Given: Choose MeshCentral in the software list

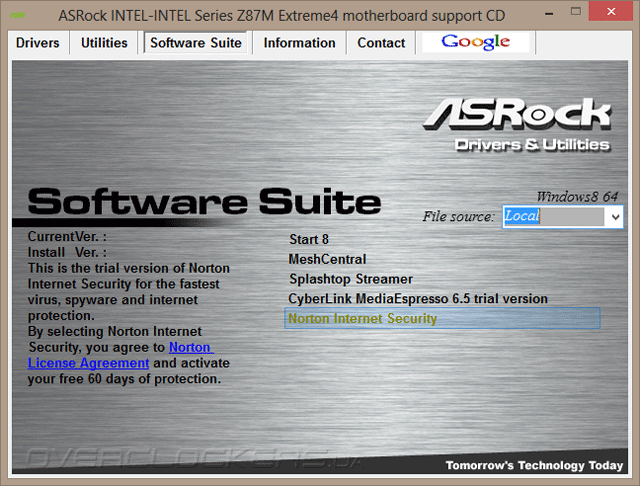Looking at the screenshot, I should (x=327, y=259).
